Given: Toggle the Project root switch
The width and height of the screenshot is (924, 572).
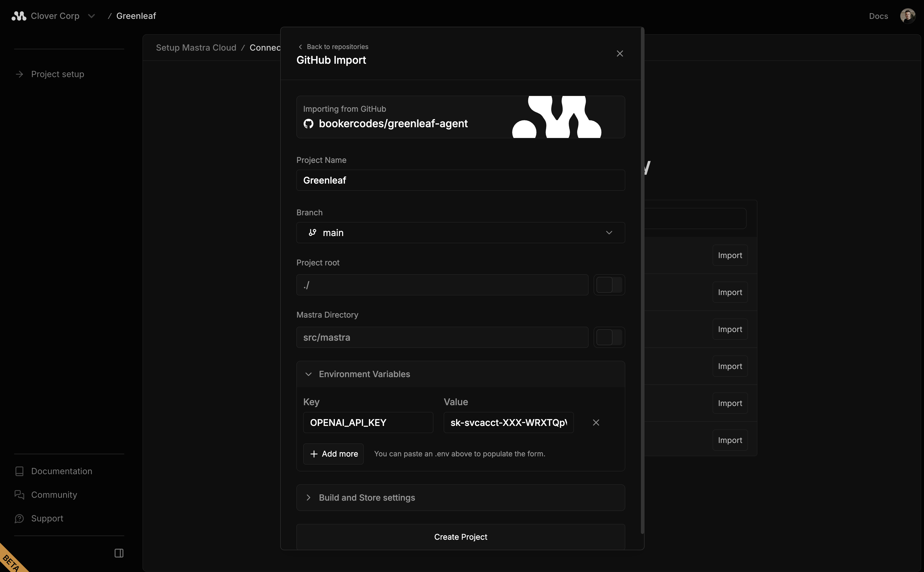Looking at the screenshot, I should [x=609, y=285].
